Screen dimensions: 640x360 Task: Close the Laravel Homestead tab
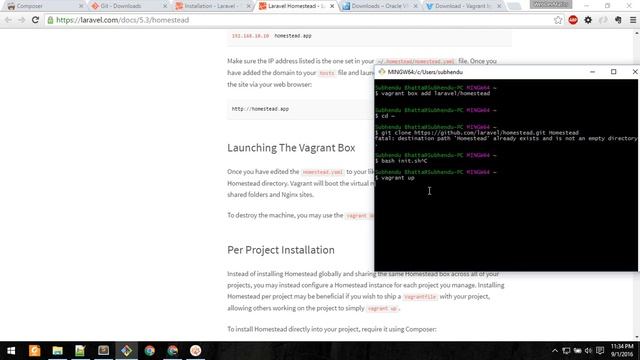point(332,6)
